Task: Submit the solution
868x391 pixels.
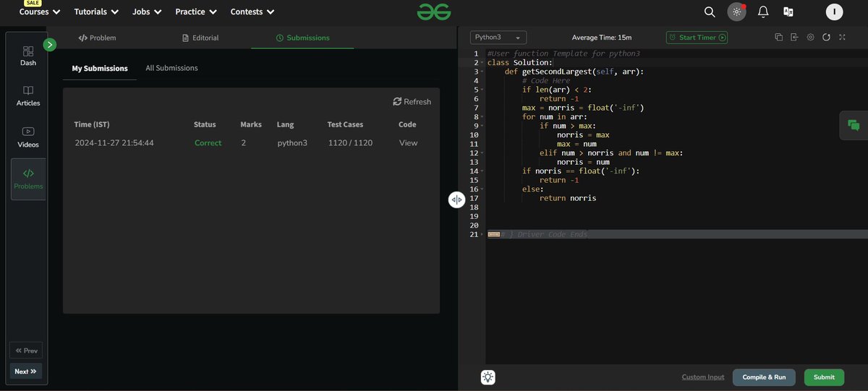Action: tap(824, 377)
